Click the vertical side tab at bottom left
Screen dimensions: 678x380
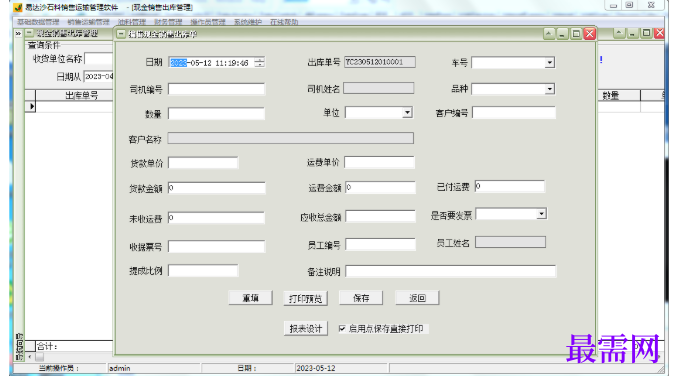pyautogui.click(x=19, y=346)
